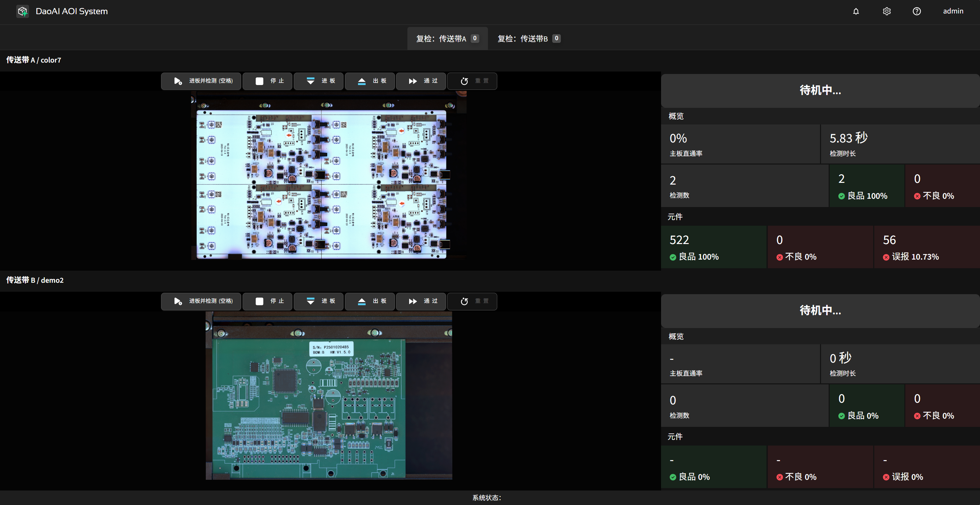Switch to recheck conveyor B tab
Image resolution: width=980 pixels, height=505 pixels.
click(x=528, y=38)
